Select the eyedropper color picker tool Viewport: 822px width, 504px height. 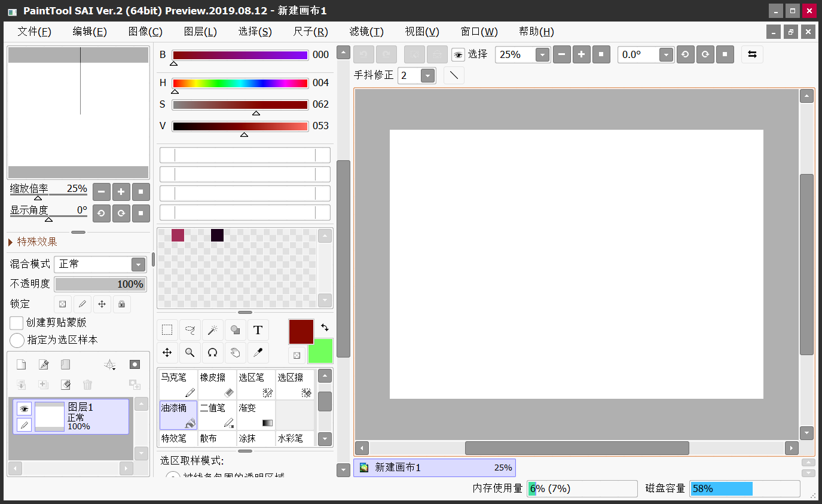pos(258,353)
